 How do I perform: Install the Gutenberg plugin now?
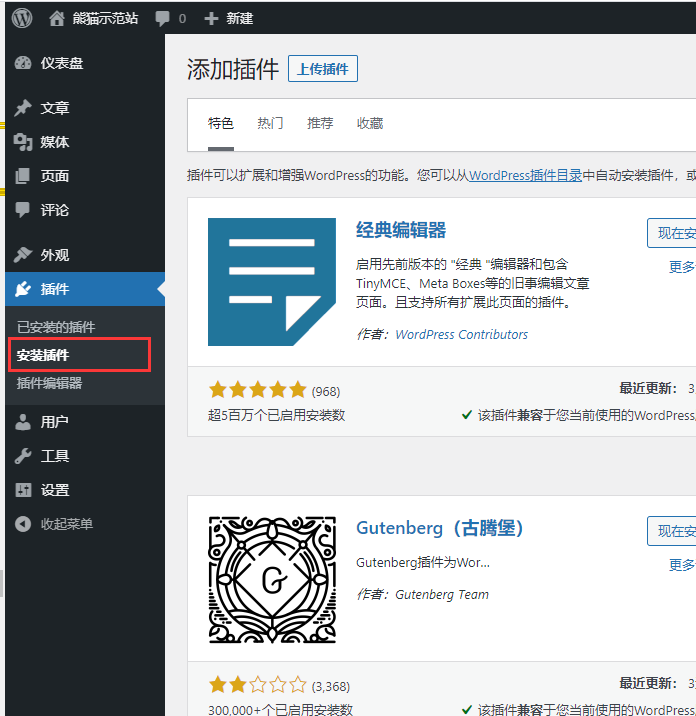pyautogui.click(x=672, y=531)
